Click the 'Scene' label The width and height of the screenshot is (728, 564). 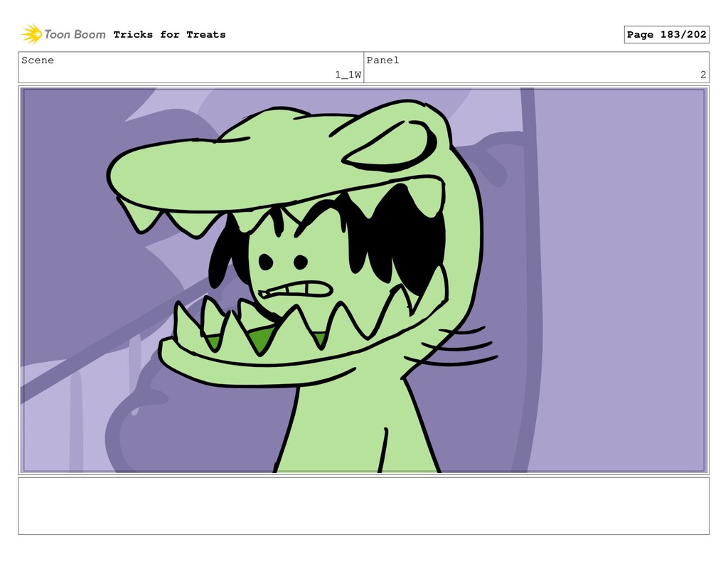[x=38, y=60]
